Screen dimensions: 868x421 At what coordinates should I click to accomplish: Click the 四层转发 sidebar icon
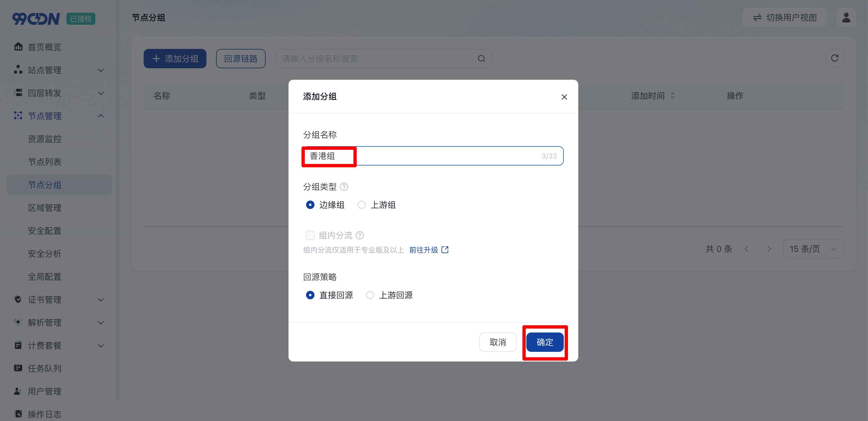click(x=18, y=92)
